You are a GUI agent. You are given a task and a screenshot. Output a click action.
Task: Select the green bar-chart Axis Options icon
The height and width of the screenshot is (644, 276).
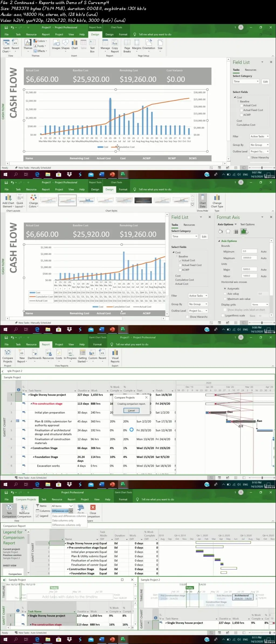point(244,231)
